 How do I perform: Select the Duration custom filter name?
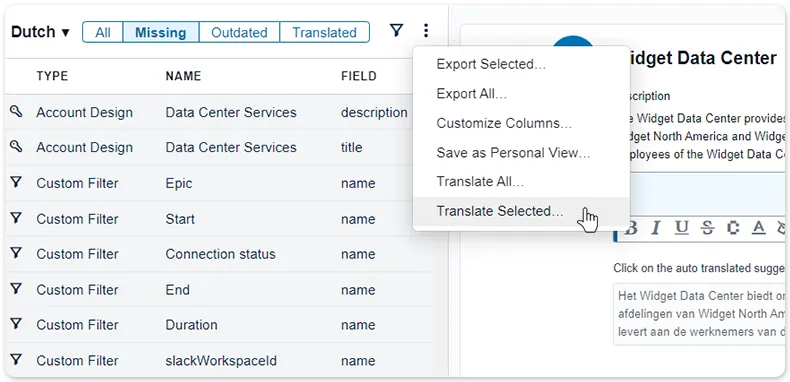191,325
